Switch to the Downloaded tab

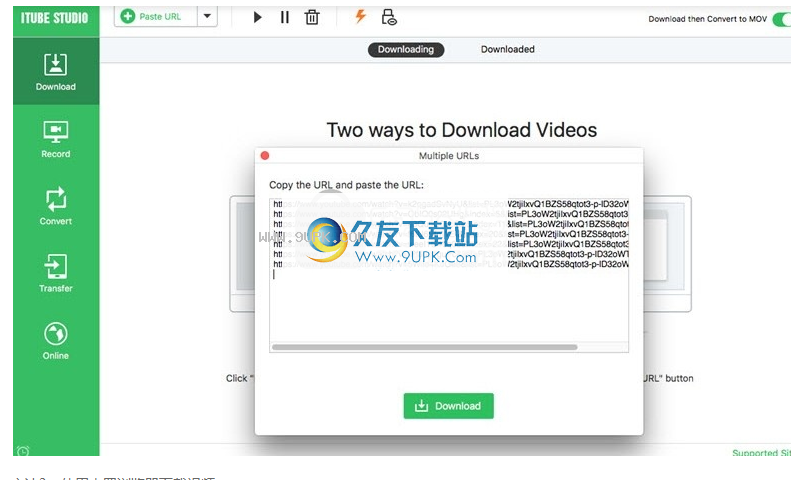pos(507,49)
